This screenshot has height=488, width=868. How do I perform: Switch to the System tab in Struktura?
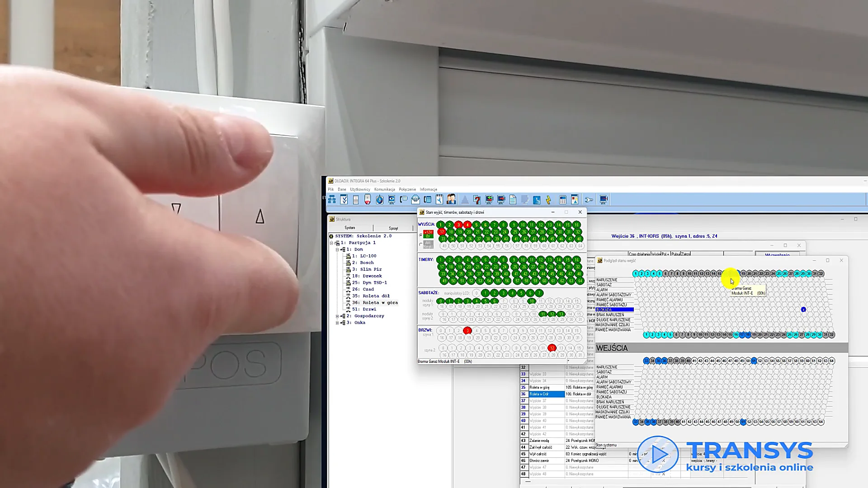pyautogui.click(x=350, y=228)
